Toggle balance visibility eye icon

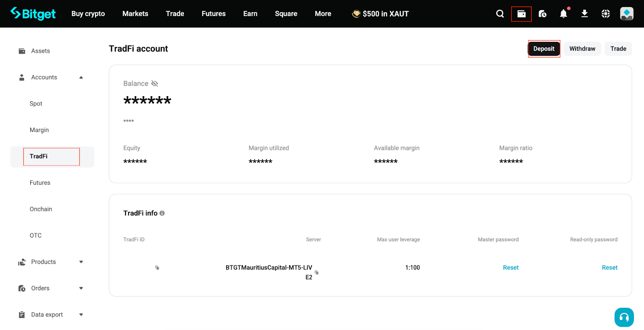(x=155, y=84)
